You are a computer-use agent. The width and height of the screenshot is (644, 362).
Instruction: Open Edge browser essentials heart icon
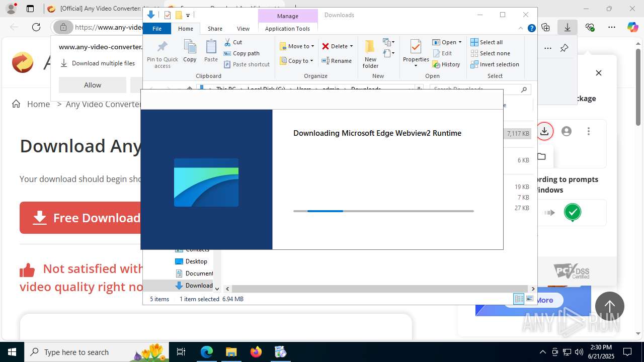click(590, 27)
